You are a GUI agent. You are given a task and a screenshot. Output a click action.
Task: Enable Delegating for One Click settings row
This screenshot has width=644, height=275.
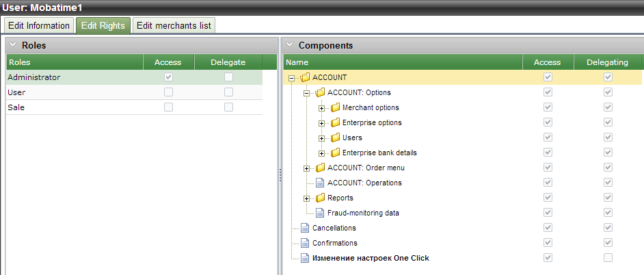[x=608, y=258]
